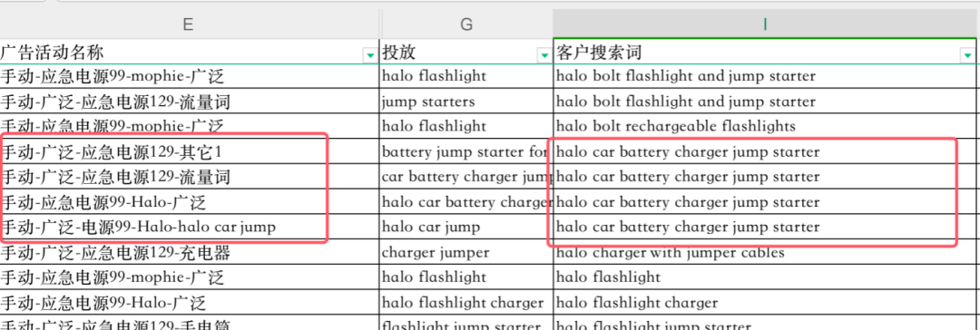Image resolution: width=980 pixels, height=330 pixels.
Task: Click the 投放 header cell text
Action: point(398,52)
